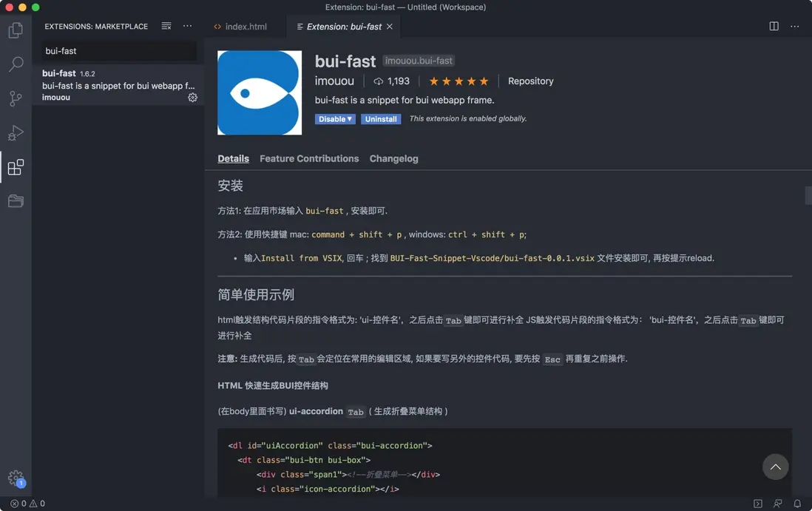Viewport: 812px width, 511px height.
Task: Open the Repository link
Action: [530, 81]
